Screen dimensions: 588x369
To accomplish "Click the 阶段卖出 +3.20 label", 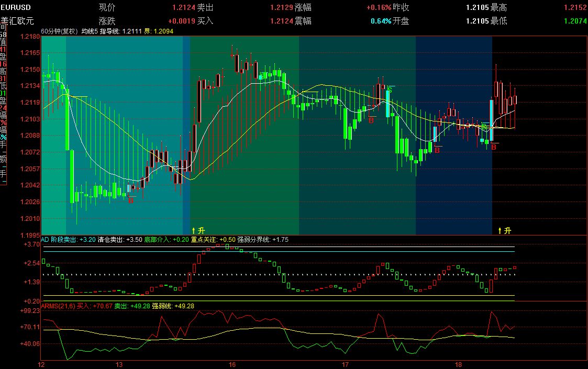I will 73,240.
